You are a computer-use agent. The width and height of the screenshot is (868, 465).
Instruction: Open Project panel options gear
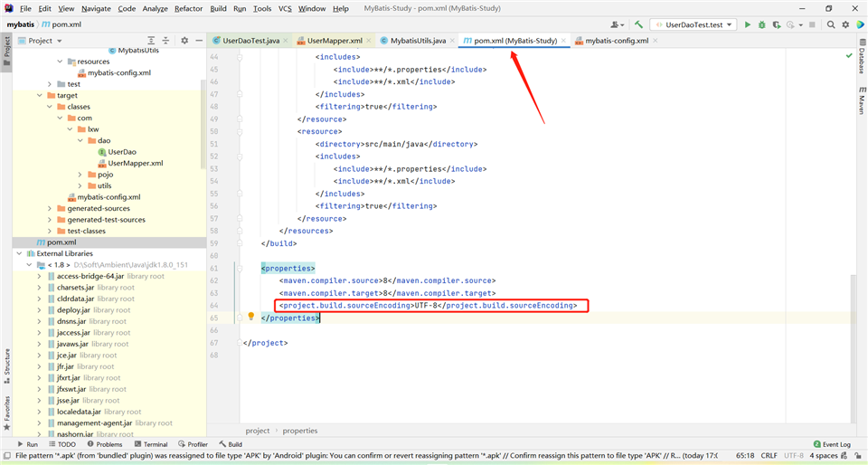point(184,41)
